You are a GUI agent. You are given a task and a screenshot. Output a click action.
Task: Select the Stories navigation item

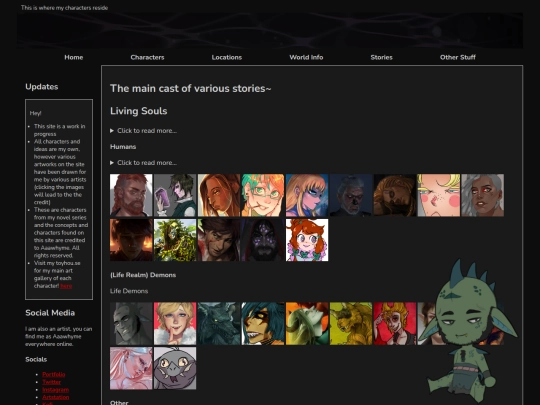pos(381,57)
